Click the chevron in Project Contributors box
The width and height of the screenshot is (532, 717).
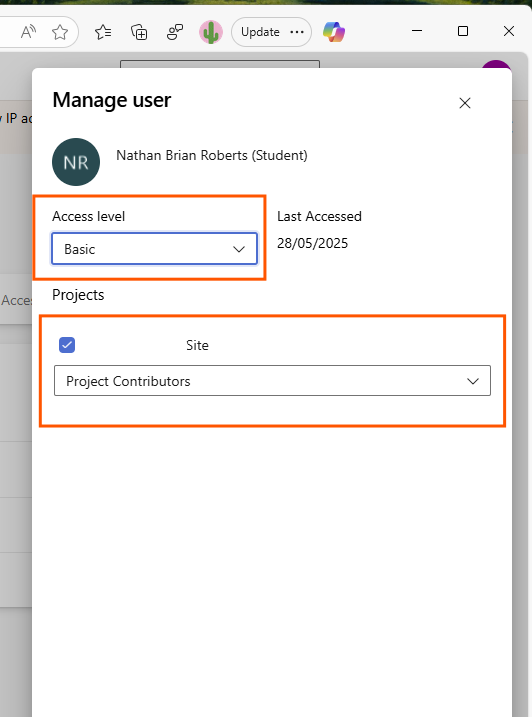[473, 381]
